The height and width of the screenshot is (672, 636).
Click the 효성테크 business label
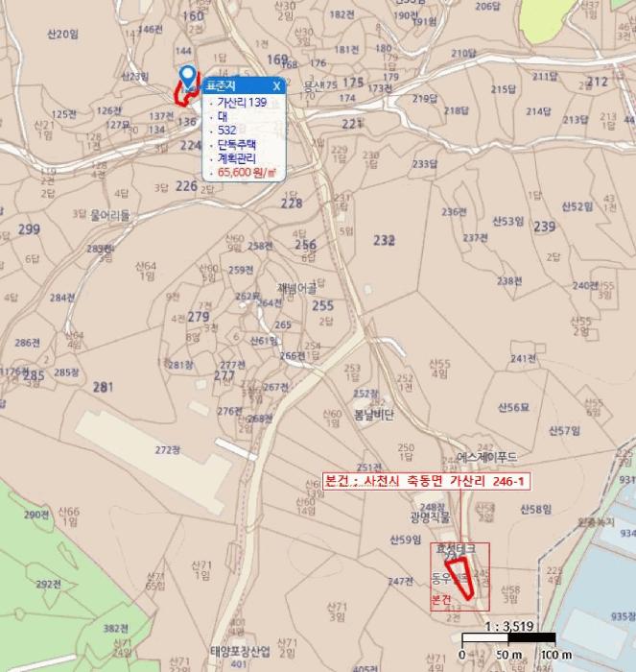coord(456,548)
